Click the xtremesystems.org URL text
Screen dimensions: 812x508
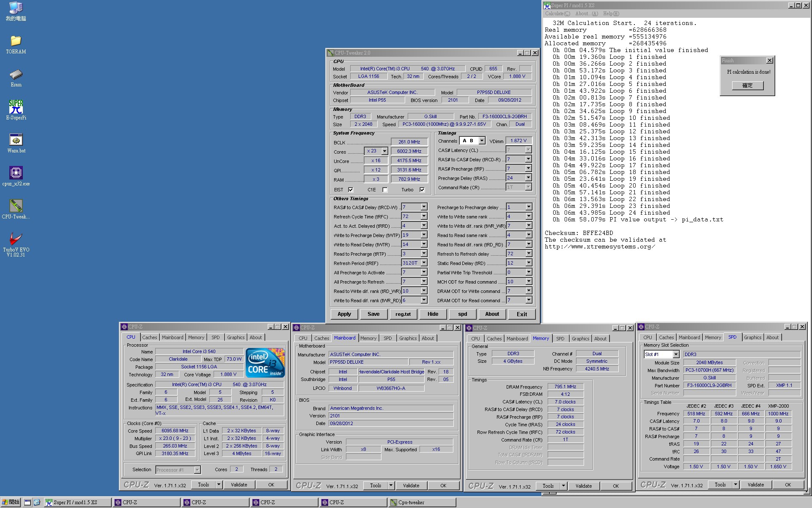click(600, 246)
